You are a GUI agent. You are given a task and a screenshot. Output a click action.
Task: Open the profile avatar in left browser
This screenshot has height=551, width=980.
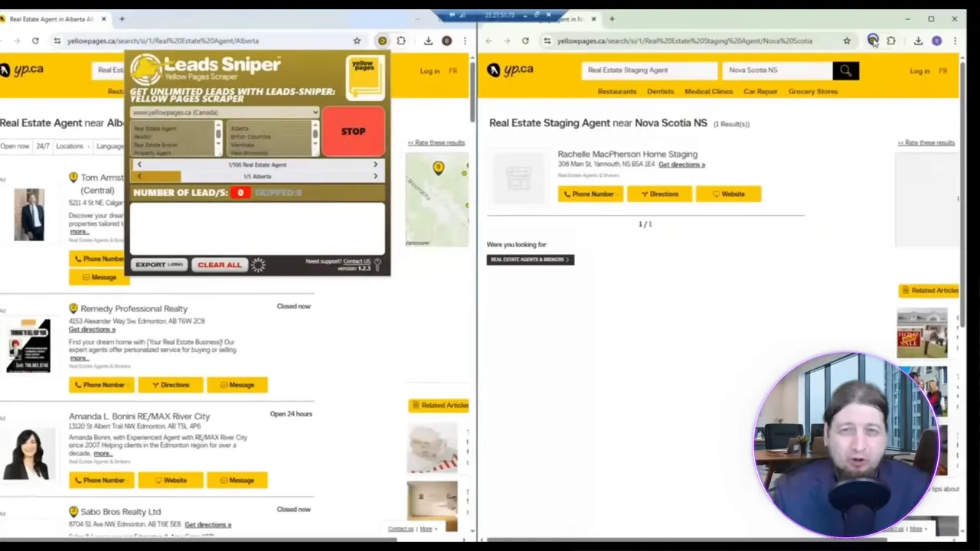coord(446,41)
